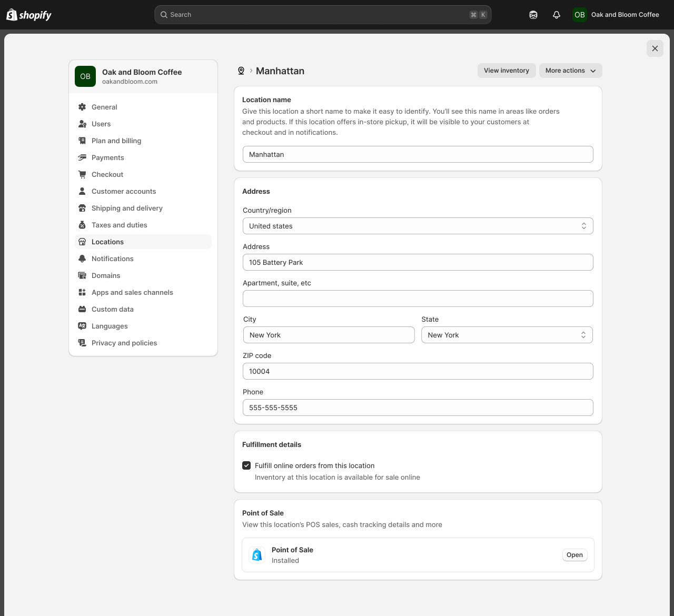Click the oakandbloom.com domain text
The width and height of the screenshot is (674, 616).
130,82
